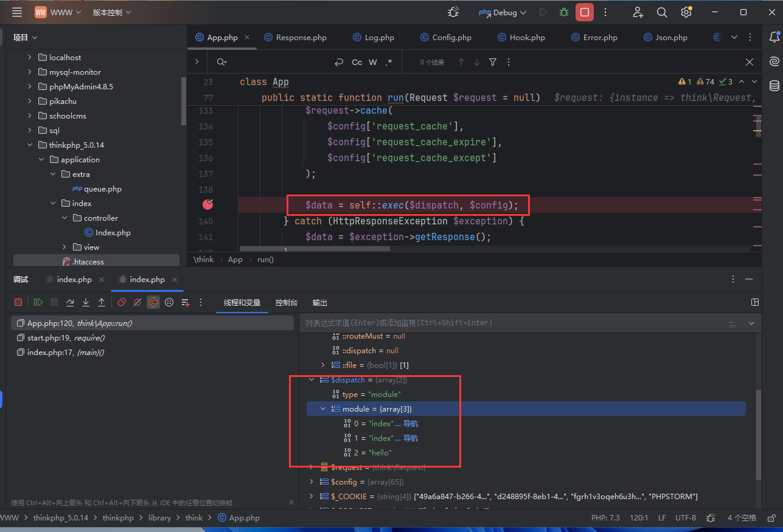This screenshot has height=532, width=783.
Task: Click the View Breakpoints double-circle icon
Action: 122,302
